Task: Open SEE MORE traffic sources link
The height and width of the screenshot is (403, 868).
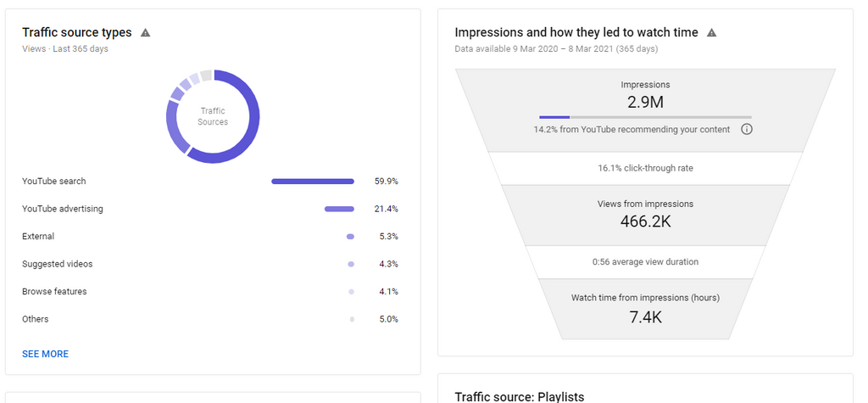Action: tap(45, 354)
